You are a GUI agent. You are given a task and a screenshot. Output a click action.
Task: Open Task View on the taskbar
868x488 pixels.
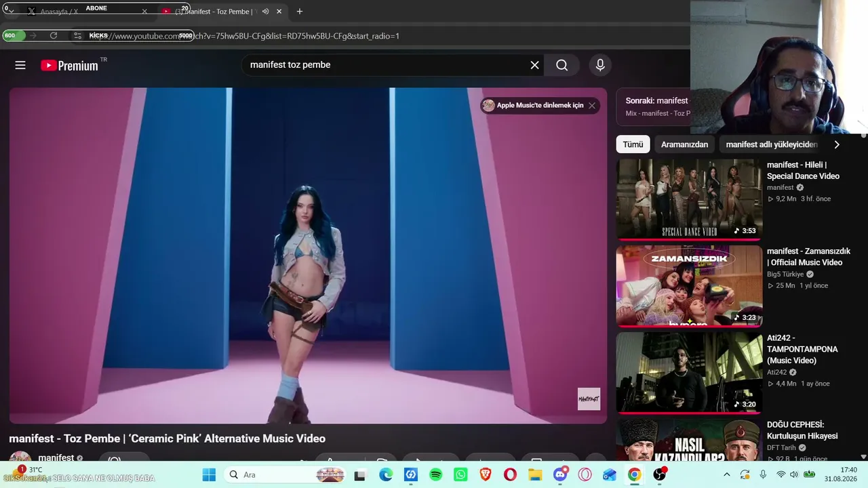pos(360,475)
